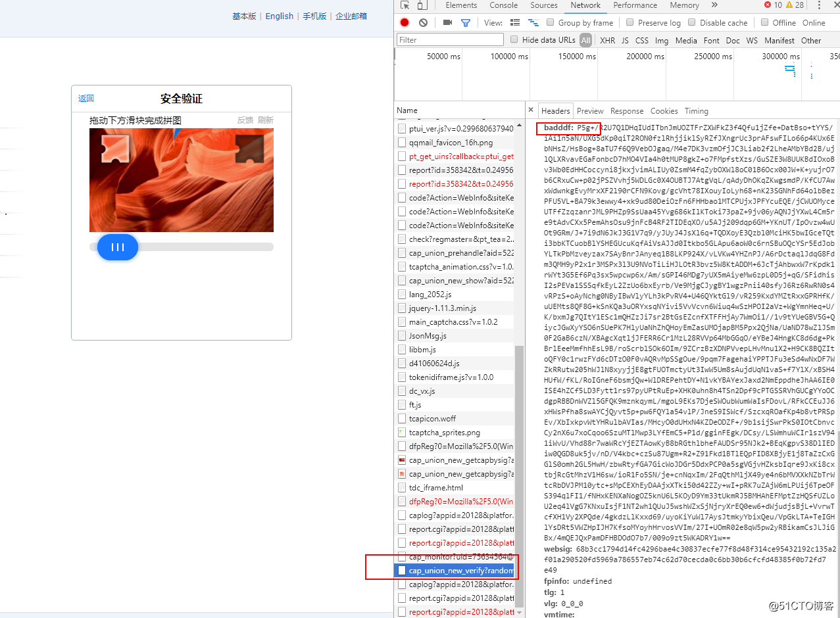Open the Online throttling dropdown
This screenshot has width=840, height=618.
pyautogui.click(x=813, y=22)
